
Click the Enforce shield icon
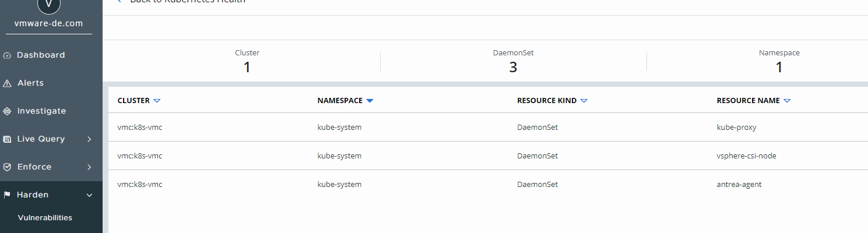(x=7, y=167)
